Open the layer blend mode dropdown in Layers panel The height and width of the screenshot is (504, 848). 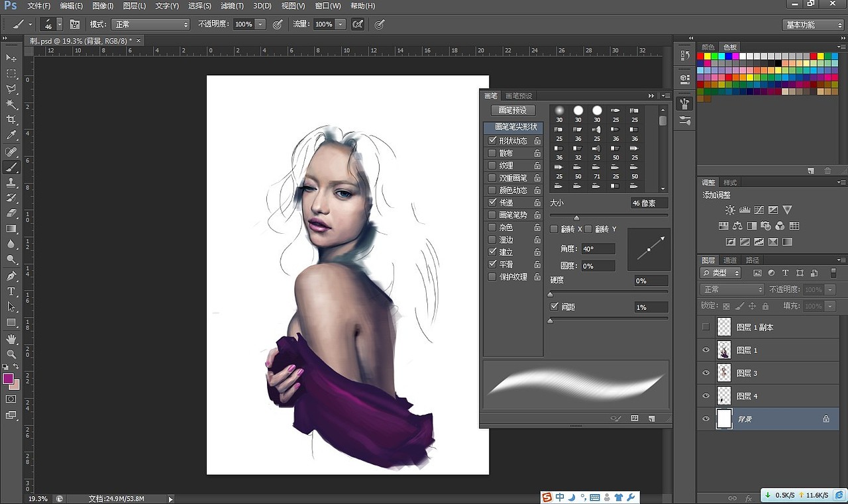click(x=733, y=289)
